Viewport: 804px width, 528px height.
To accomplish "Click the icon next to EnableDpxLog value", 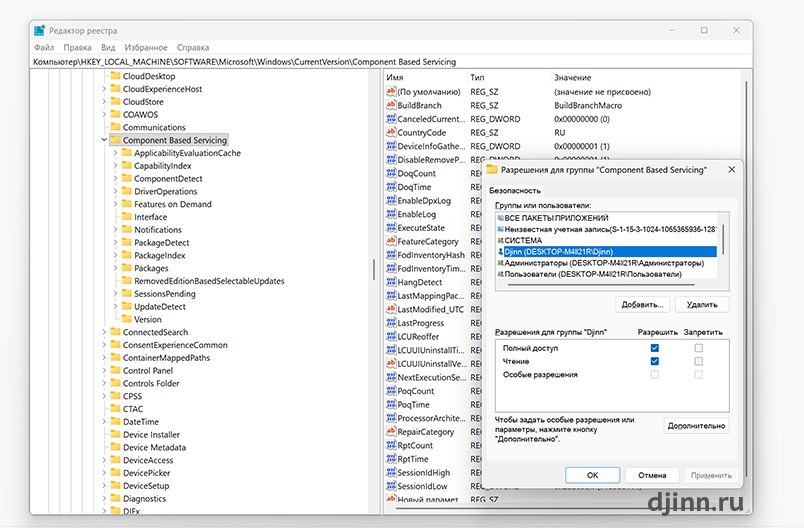I will 391,200.
